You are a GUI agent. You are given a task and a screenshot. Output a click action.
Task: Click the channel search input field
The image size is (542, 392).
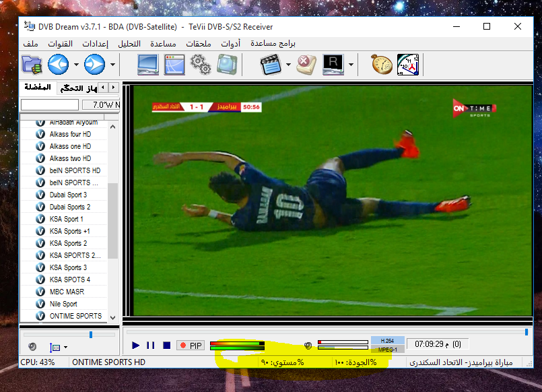coord(49,104)
